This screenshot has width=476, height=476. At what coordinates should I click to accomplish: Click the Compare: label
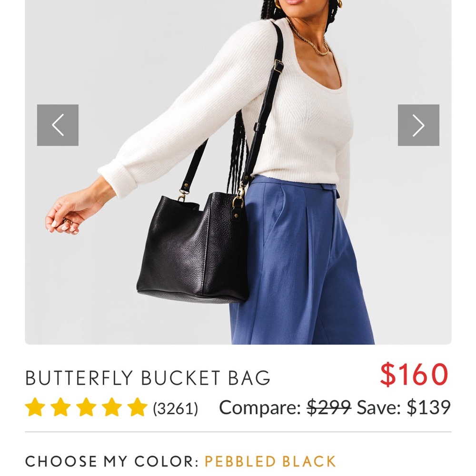(x=260, y=408)
